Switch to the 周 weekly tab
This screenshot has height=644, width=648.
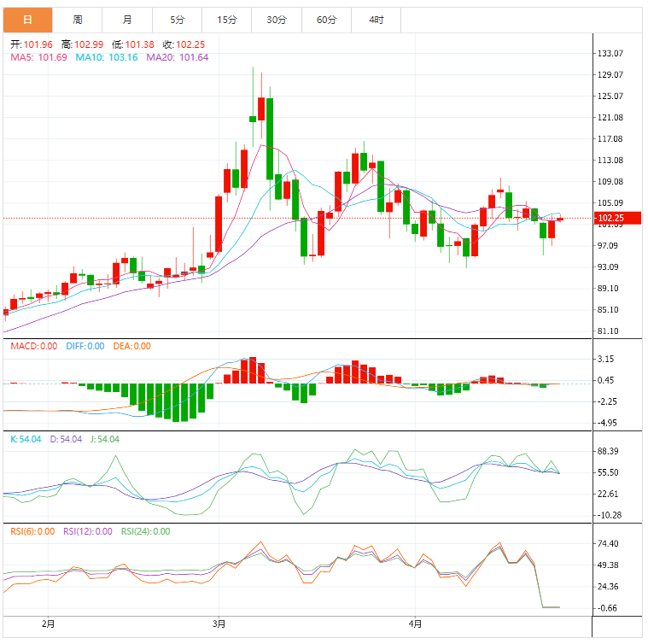click(x=78, y=20)
